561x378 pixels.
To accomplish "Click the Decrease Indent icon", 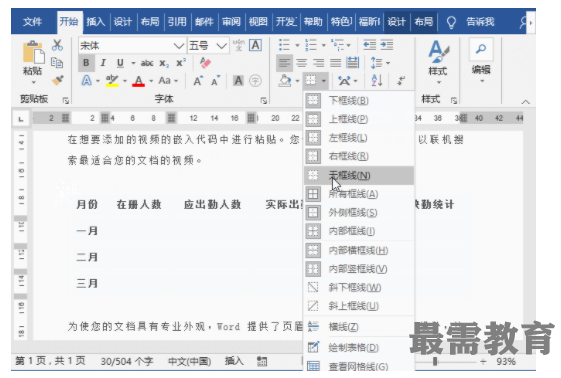I will (x=369, y=45).
